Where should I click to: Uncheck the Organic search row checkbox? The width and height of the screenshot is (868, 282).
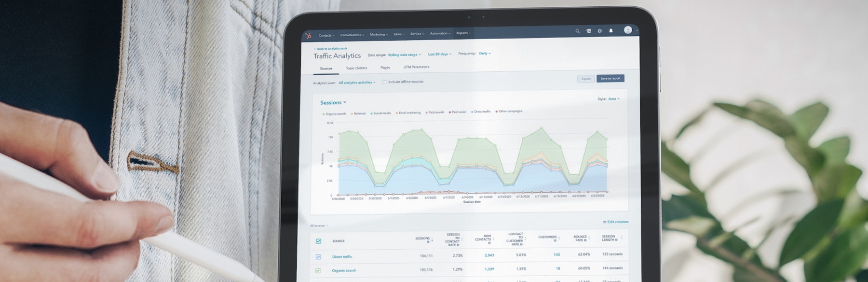pos(318,270)
